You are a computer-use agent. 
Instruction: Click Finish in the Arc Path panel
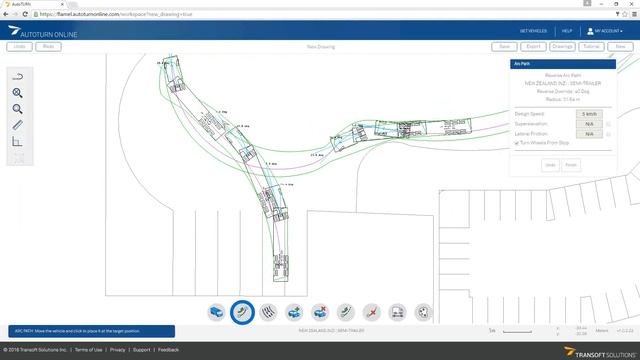(571, 165)
